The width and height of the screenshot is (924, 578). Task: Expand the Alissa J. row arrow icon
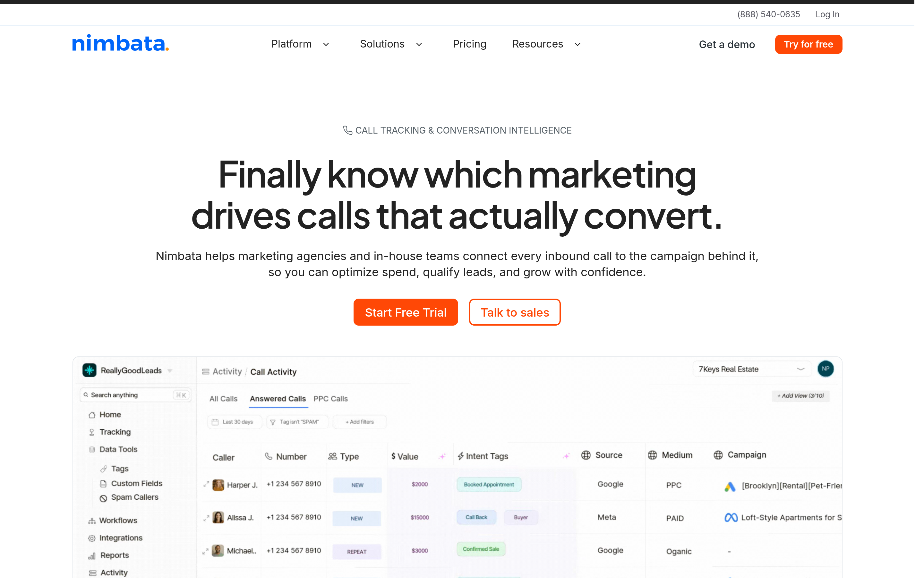(x=206, y=518)
